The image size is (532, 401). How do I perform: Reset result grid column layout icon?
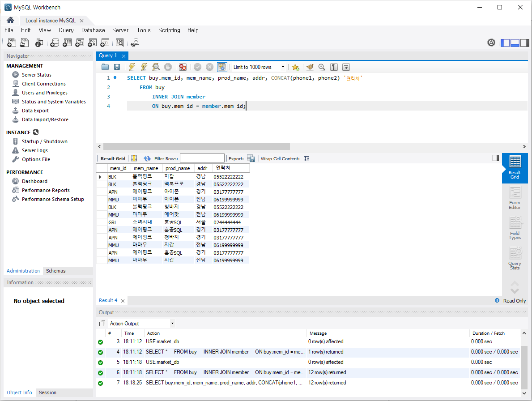[x=134, y=158]
